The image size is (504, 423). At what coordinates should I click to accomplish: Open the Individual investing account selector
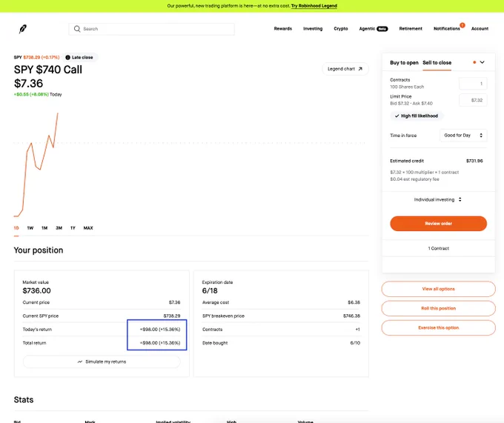[438, 199]
